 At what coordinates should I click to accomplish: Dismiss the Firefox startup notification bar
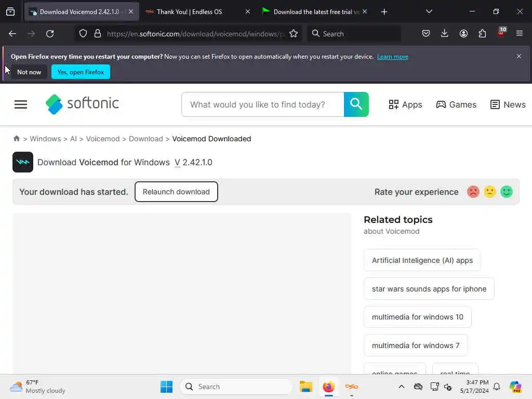point(519,56)
